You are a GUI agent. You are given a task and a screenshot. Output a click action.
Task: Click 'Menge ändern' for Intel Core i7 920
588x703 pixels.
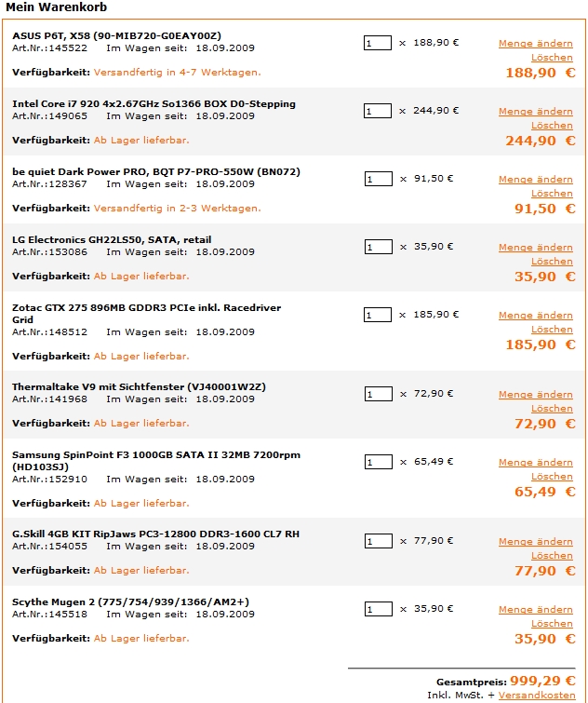[x=536, y=112]
